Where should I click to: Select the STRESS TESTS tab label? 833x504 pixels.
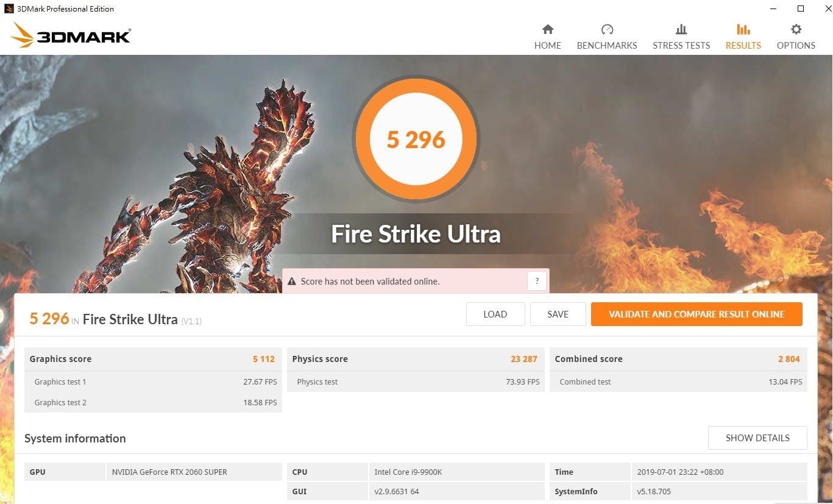coord(681,46)
